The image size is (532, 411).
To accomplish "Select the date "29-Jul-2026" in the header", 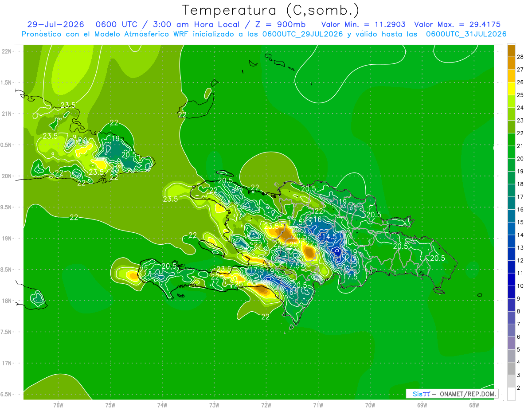I will coord(55,24).
